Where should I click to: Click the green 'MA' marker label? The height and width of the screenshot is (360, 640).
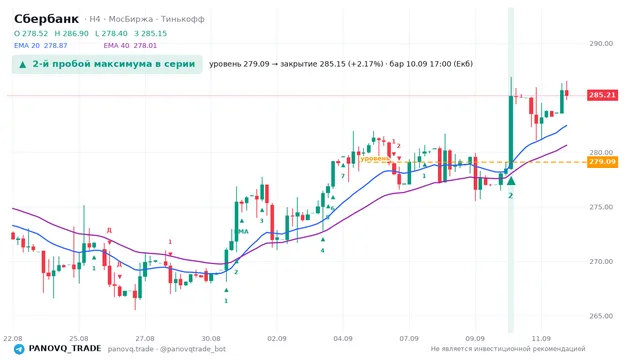tap(243, 231)
